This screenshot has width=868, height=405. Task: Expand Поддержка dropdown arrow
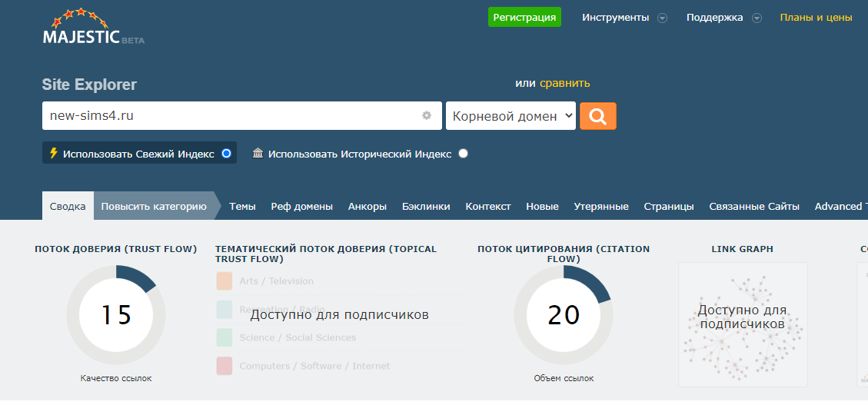757,18
